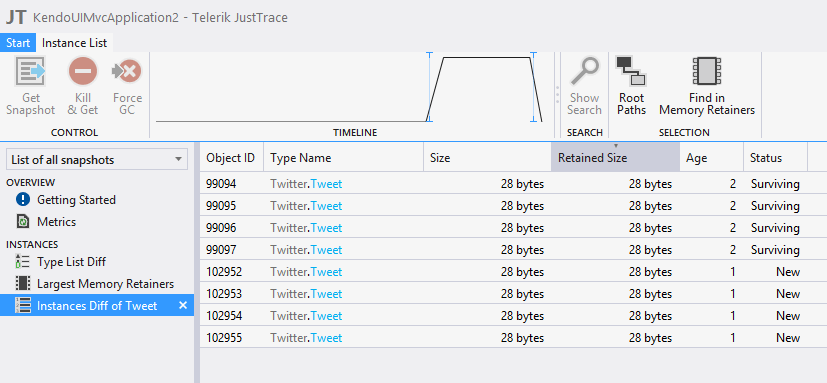Image resolution: width=827 pixels, height=383 pixels.
Task: Click Tweet type link in row 102952
Action: (326, 272)
